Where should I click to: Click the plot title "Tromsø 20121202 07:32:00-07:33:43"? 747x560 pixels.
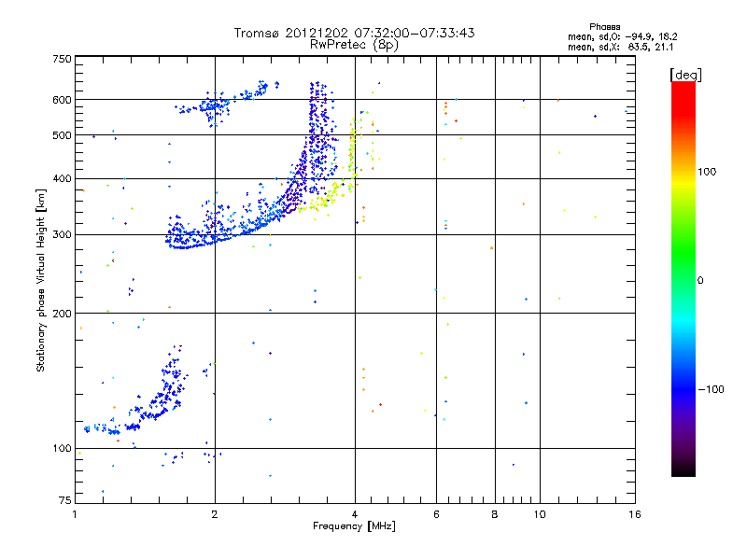tap(354, 33)
